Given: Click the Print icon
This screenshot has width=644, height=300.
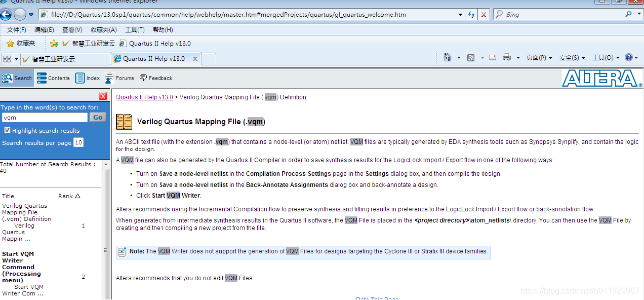Looking at the screenshot, I should click(x=506, y=58).
